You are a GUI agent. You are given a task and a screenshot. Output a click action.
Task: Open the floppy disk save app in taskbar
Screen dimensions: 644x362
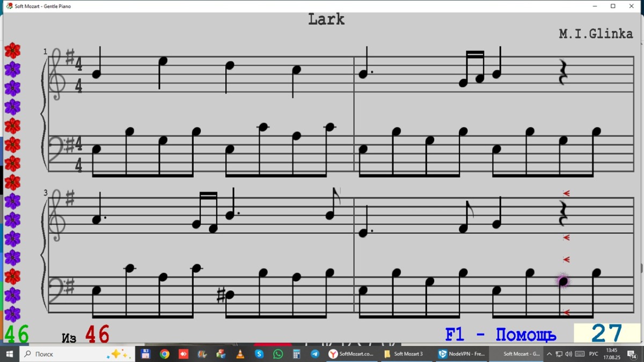145,354
